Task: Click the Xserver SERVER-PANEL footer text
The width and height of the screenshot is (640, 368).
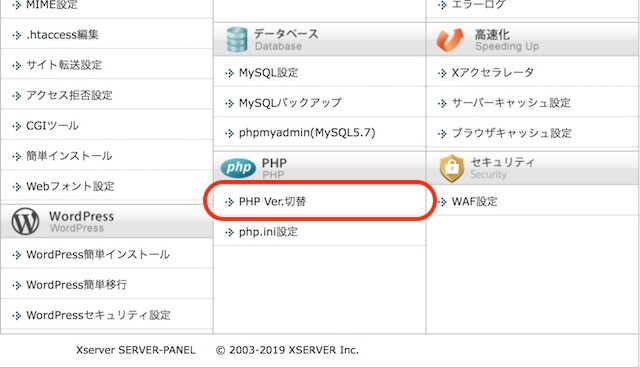Action: pos(136,350)
